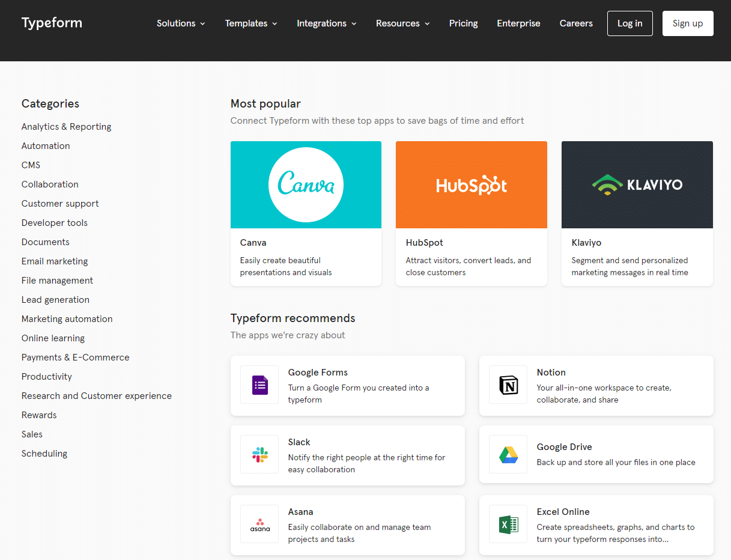Select the File management category
The image size is (731, 560).
pos(57,281)
